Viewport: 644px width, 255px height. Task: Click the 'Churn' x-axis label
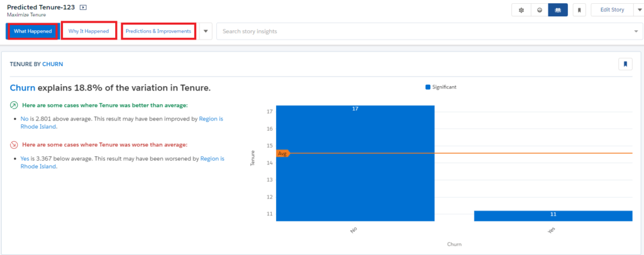click(454, 244)
